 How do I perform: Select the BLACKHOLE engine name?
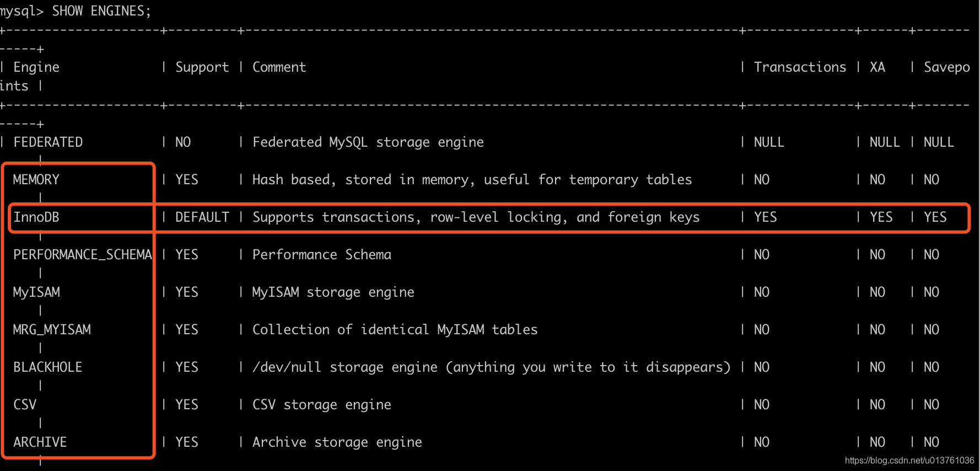point(48,367)
